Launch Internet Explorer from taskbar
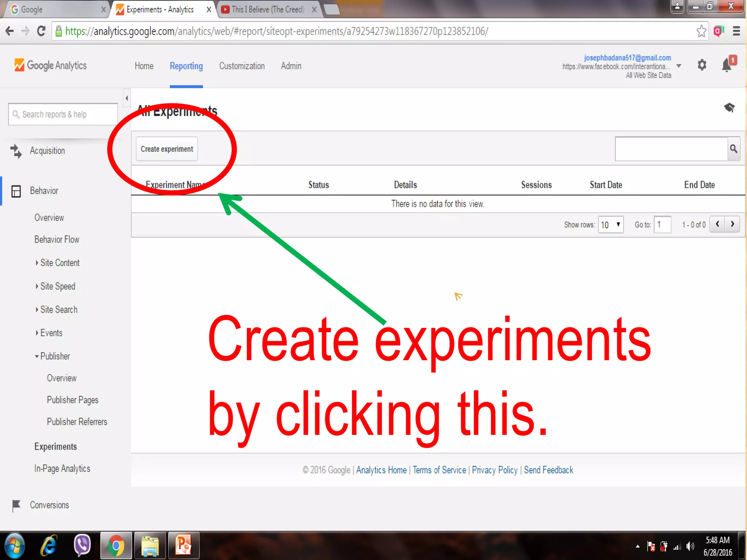Viewport: 747px width, 560px height. click(x=48, y=546)
